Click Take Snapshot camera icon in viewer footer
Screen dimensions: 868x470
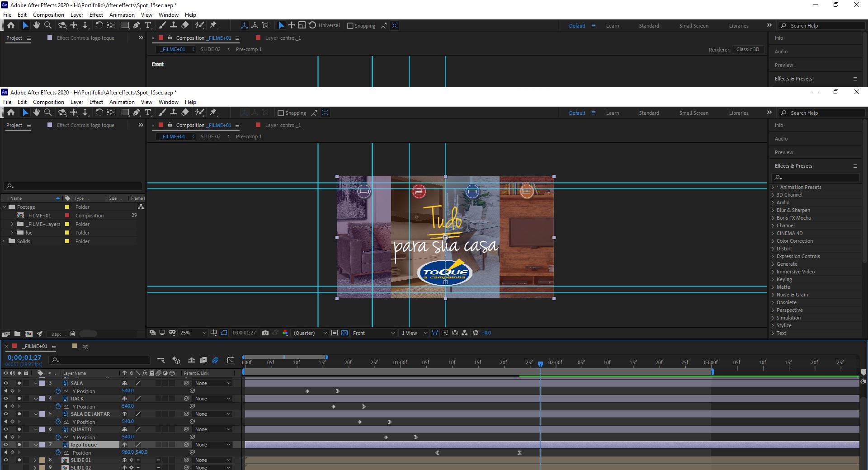[x=265, y=333]
